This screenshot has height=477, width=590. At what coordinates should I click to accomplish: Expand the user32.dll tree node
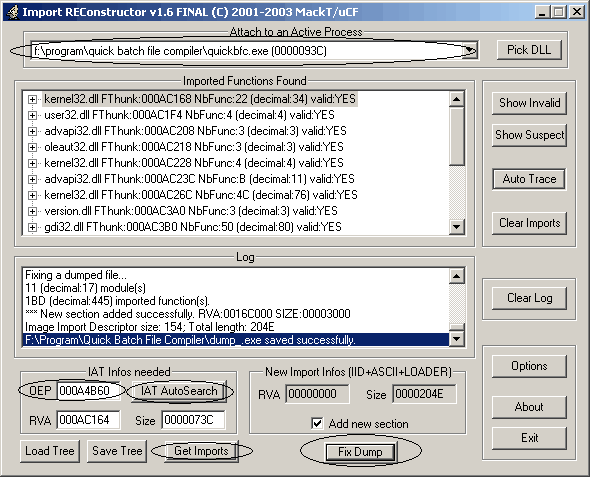(32, 115)
